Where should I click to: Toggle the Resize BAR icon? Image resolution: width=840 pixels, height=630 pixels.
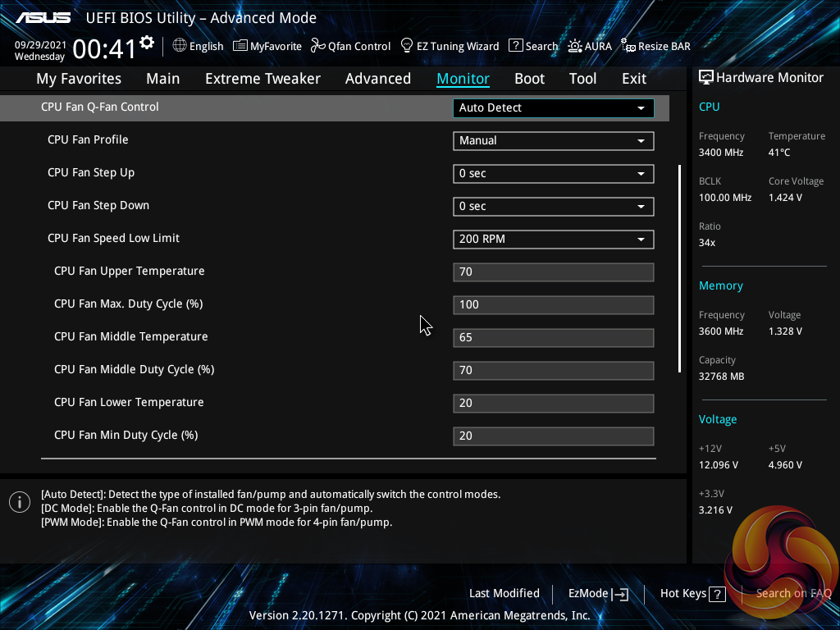click(628, 46)
